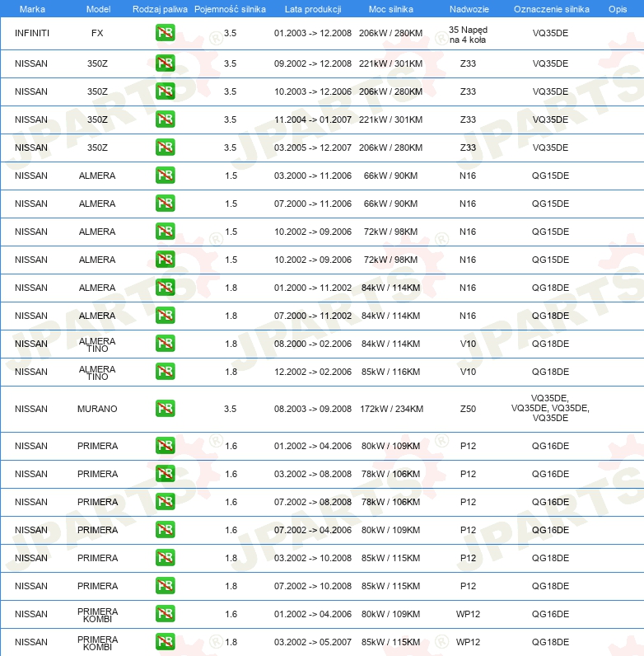Click the Nadwozie column header

coord(469,9)
